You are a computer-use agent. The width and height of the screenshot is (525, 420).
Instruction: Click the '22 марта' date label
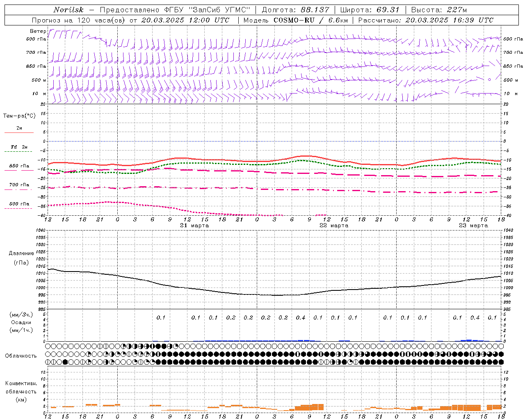click(x=334, y=226)
